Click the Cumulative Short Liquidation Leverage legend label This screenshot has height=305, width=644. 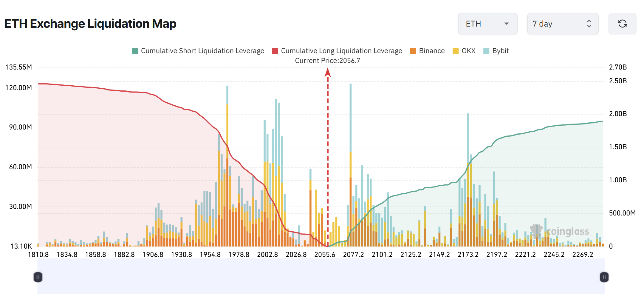click(202, 51)
